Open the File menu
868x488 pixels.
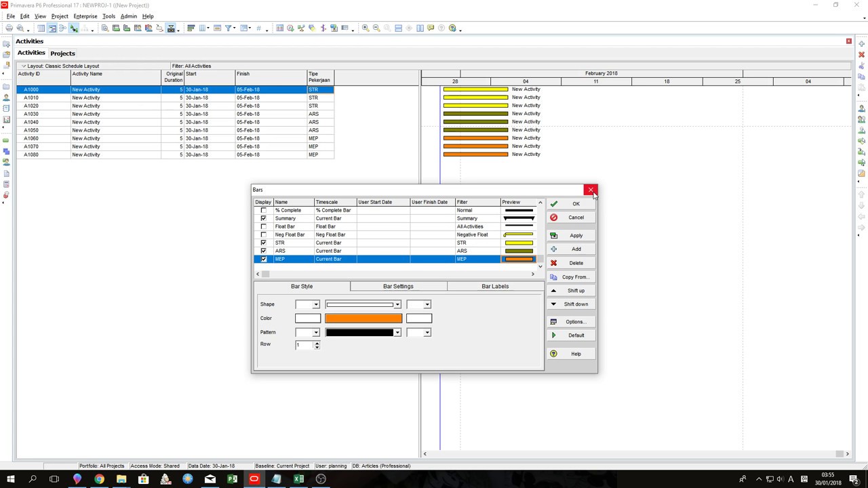click(11, 16)
